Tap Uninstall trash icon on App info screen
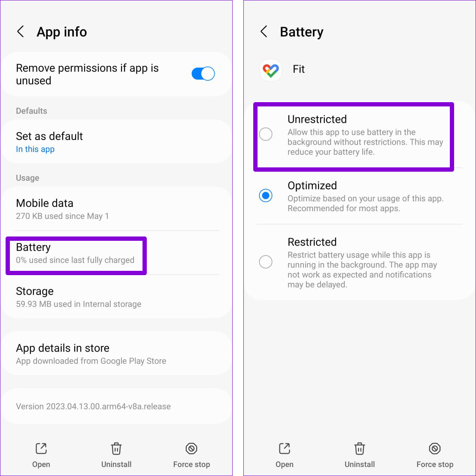The image size is (476, 476). coord(116,449)
